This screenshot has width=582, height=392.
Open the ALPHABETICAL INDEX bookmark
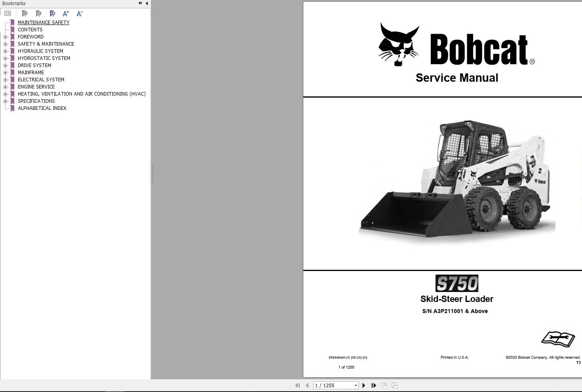42,108
